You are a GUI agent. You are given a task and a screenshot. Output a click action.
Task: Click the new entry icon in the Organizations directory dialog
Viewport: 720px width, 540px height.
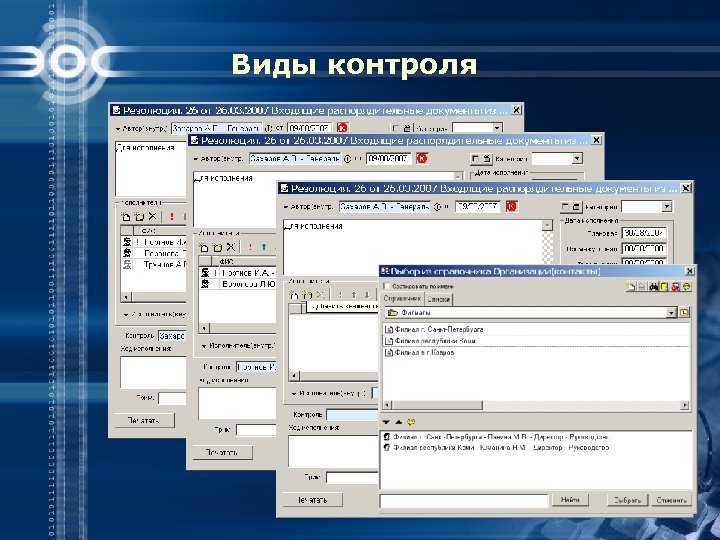point(632,287)
